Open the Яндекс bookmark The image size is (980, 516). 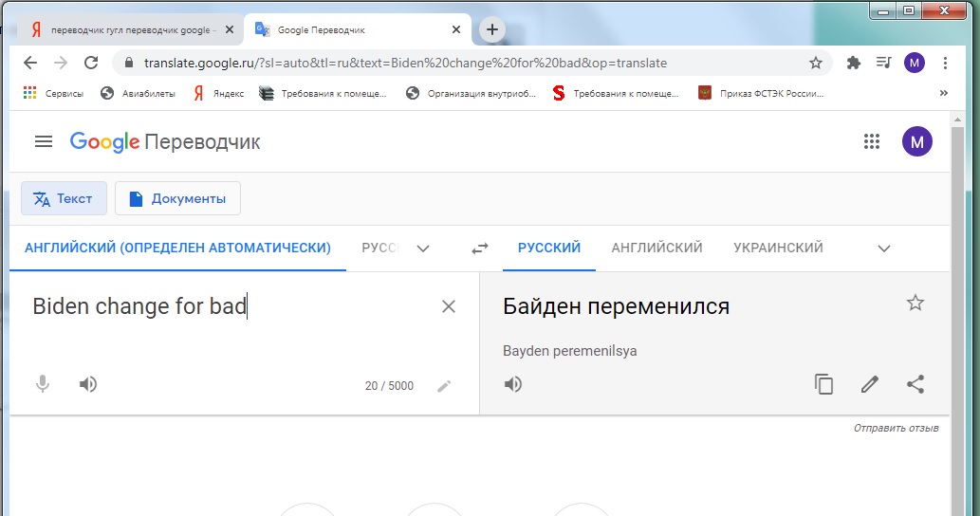click(x=218, y=93)
